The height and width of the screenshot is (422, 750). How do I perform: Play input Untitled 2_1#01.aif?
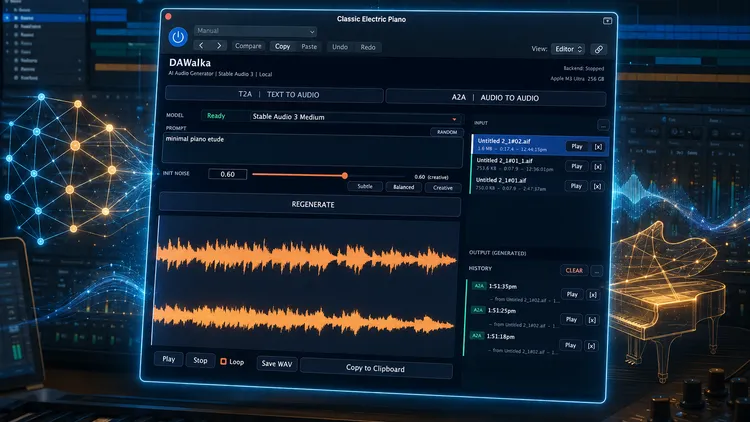point(576,186)
